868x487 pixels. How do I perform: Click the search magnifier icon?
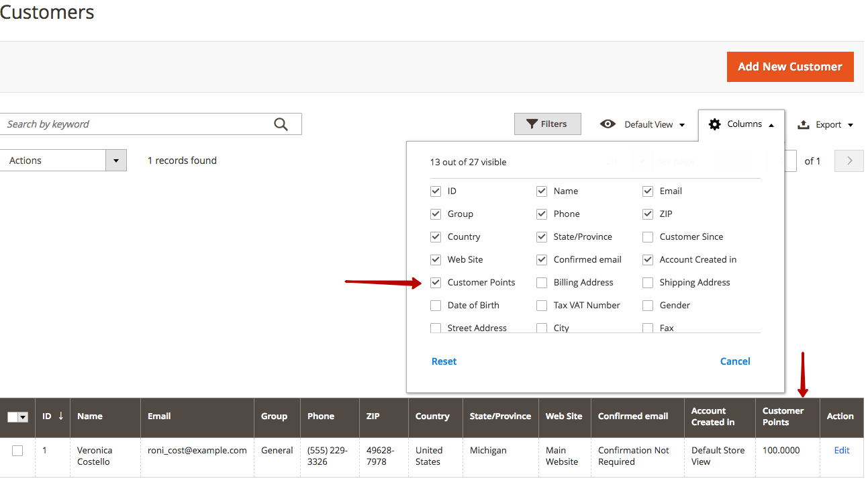281,124
